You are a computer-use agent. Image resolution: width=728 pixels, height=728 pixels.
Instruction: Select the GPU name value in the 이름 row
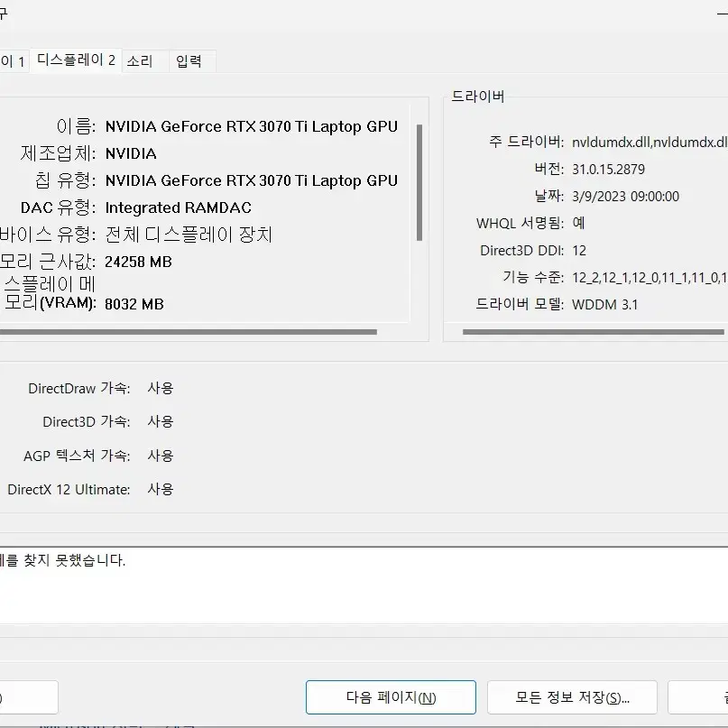pyautogui.click(x=252, y=127)
